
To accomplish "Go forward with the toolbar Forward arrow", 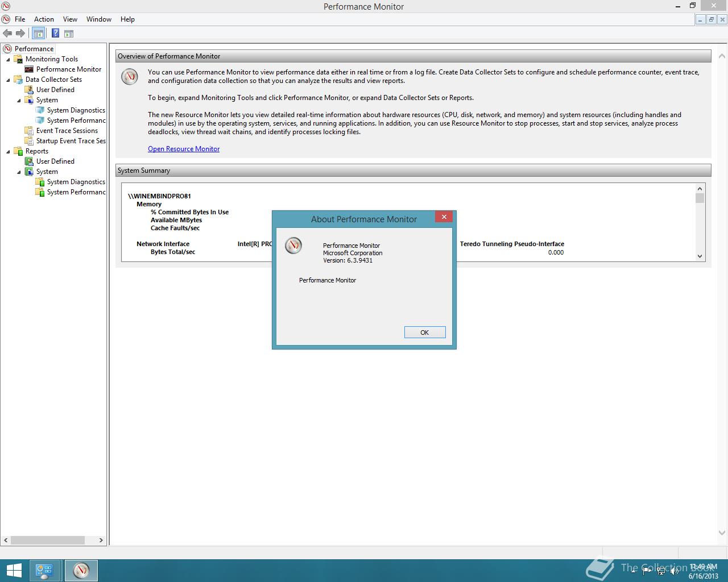I will click(20, 34).
